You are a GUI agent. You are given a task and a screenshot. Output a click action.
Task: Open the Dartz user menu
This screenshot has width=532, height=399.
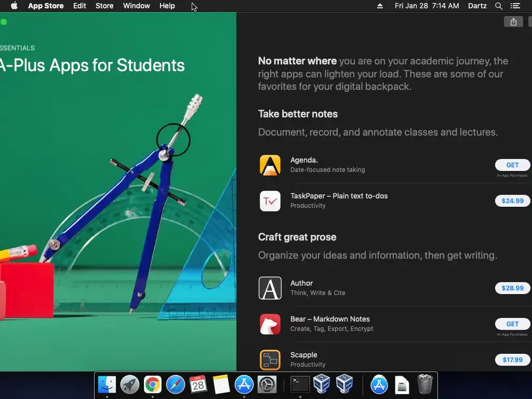[477, 6]
